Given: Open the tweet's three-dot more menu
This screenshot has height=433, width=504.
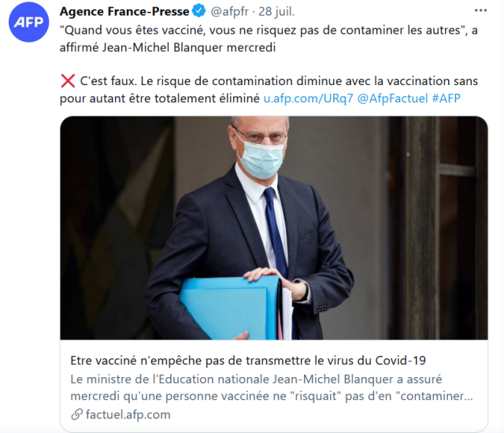Looking at the screenshot, I should pos(480,10).
